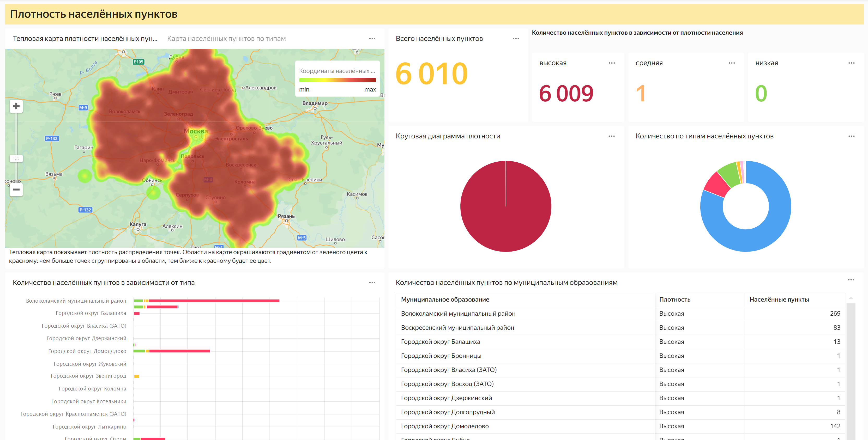Open the menu for 'Круговая диаграмма плотности'

611,136
